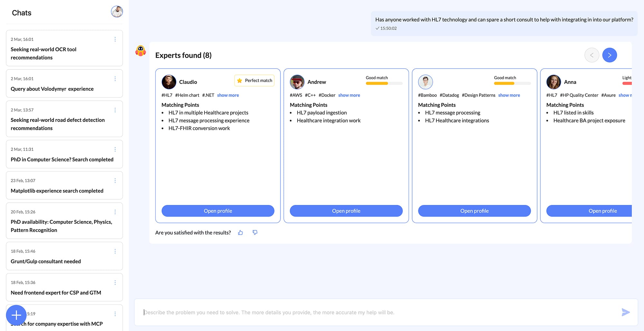Open Anna's full profile
The height and width of the screenshot is (331, 644).
(x=602, y=211)
